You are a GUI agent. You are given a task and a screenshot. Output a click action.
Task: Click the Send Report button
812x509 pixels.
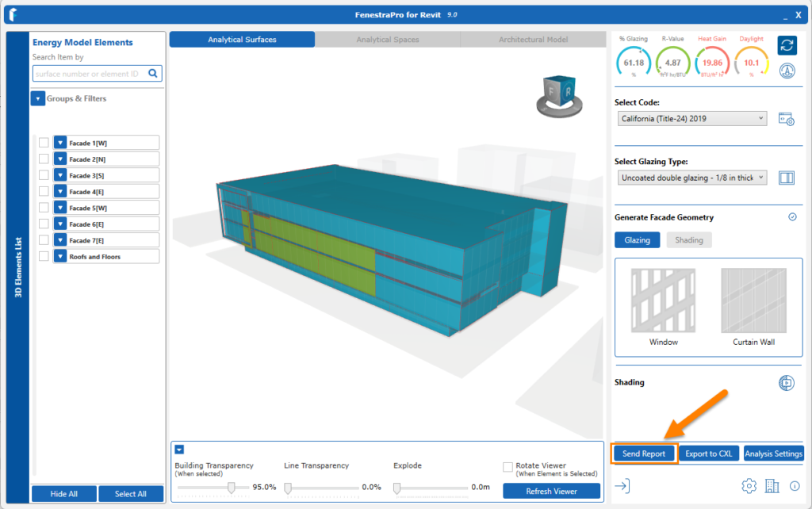[x=644, y=454]
